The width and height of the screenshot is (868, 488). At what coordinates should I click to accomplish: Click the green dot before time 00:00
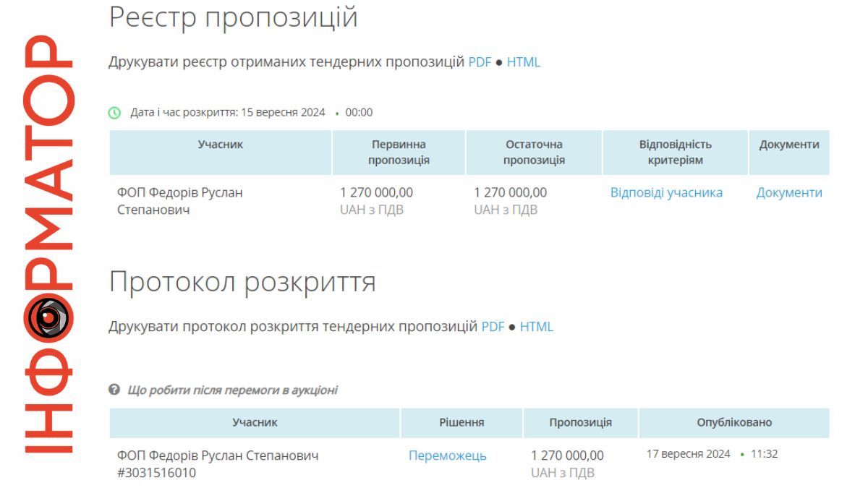pos(337,113)
